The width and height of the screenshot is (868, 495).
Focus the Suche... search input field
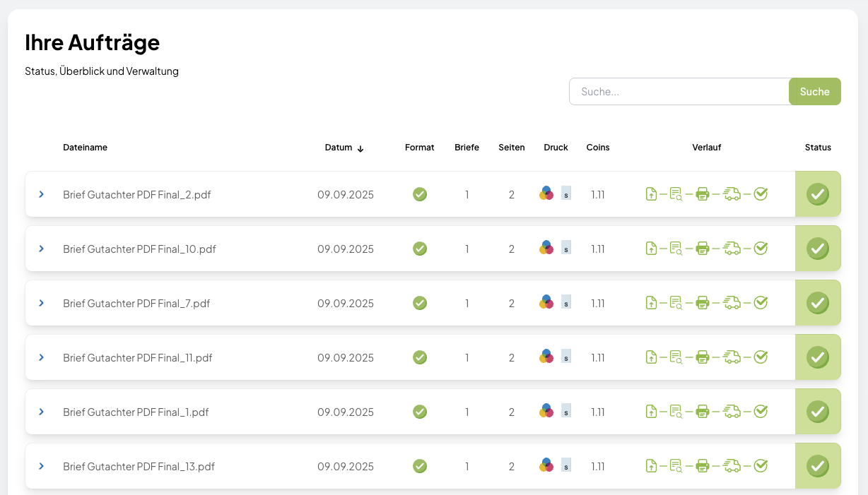(x=679, y=92)
